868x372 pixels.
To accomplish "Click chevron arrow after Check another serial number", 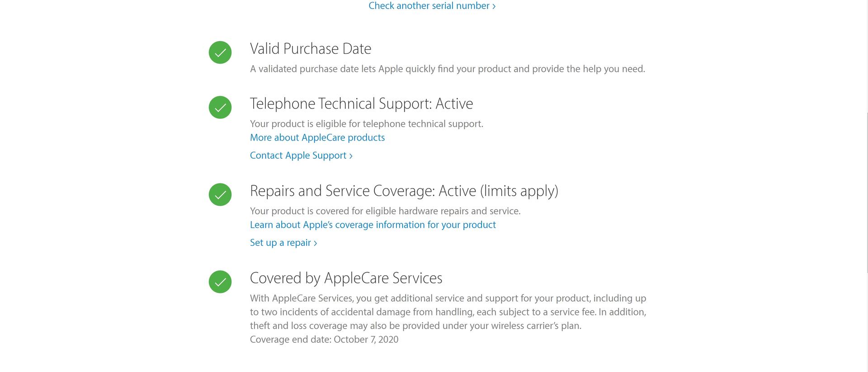I will point(494,6).
